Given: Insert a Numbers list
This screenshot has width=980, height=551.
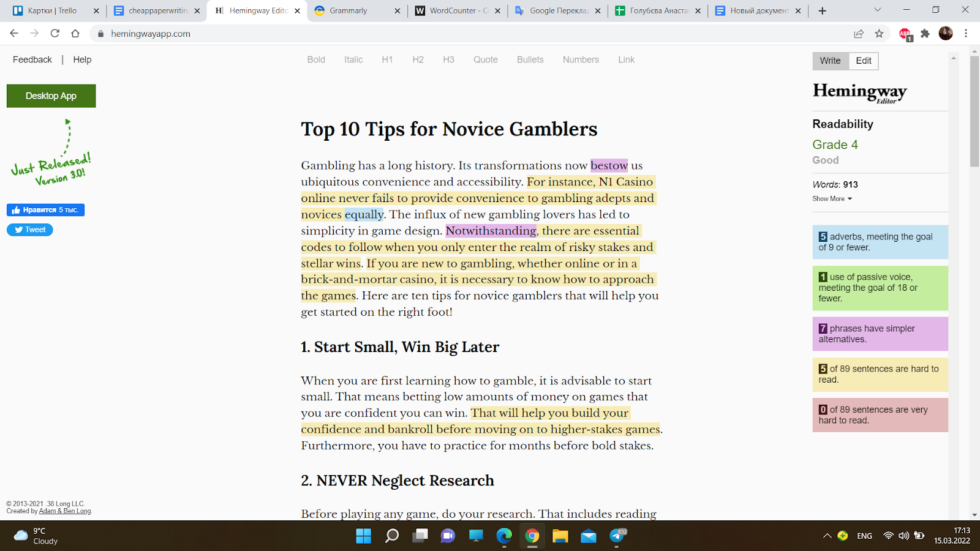Looking at the screenshot, I should click(x=581, y=59).
